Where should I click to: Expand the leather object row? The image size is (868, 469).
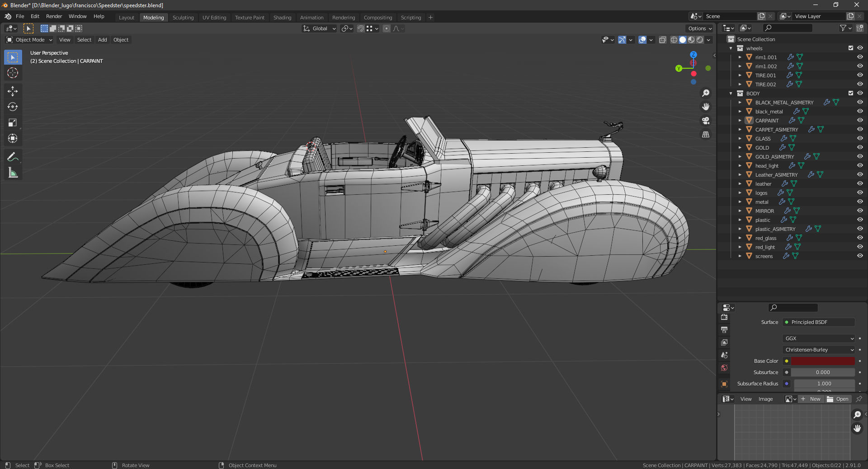(740, 184)
